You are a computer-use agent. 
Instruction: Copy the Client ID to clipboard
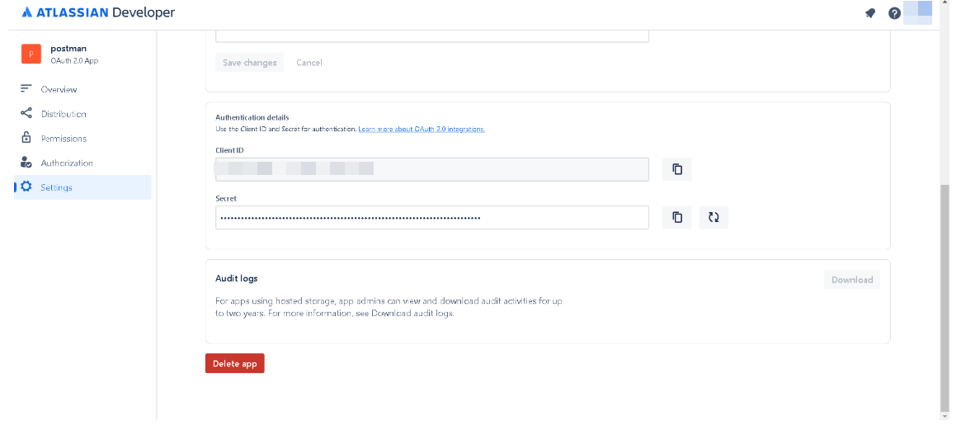point(676,169)
